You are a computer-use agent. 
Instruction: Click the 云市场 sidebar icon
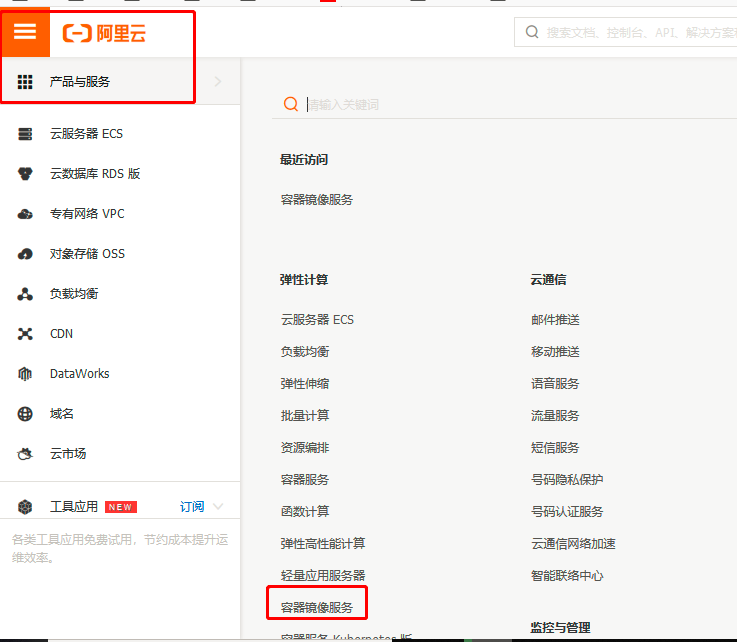[x=25, y=454]
